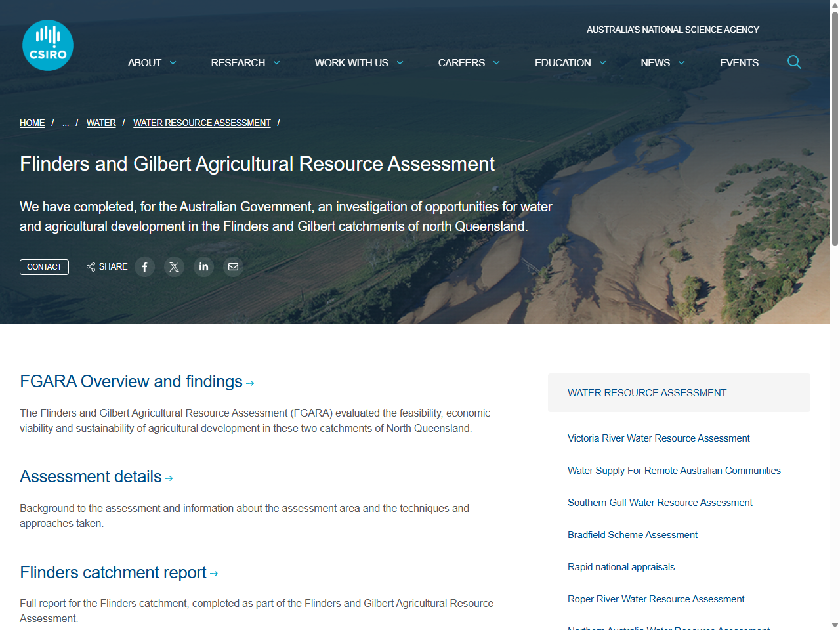Open Water Supply For Remote Australian Communities
Screen dimensions: 840x630
[674, 471]
